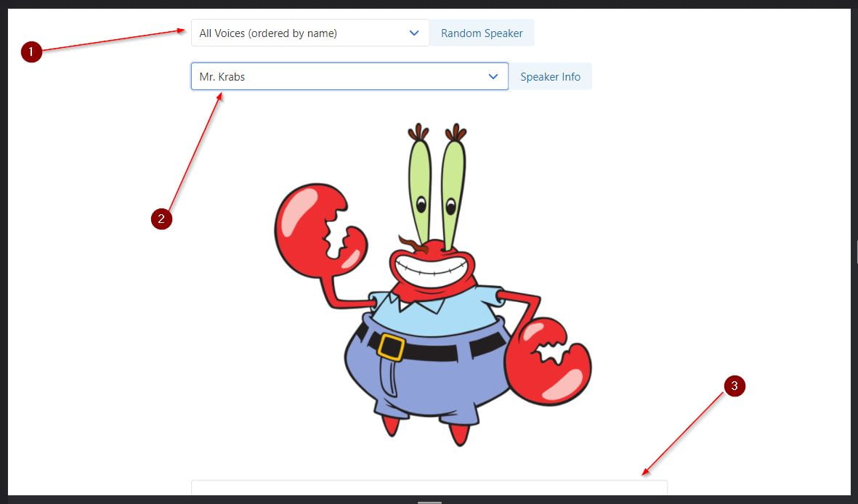858x504 pixels.
Task: Click the Speaker Info link text
Action: (551, 76)
